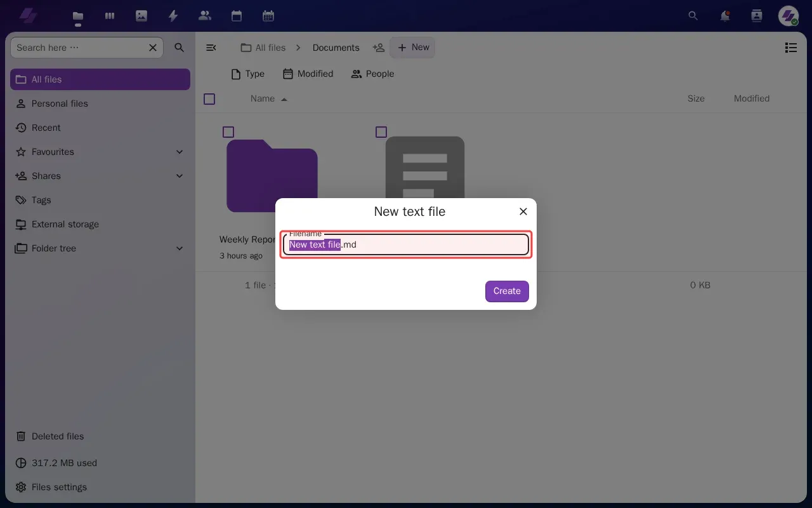Viewport: 812px width, 508px height.
Task: Expand the Folder tree section
Action: (180, 248)
